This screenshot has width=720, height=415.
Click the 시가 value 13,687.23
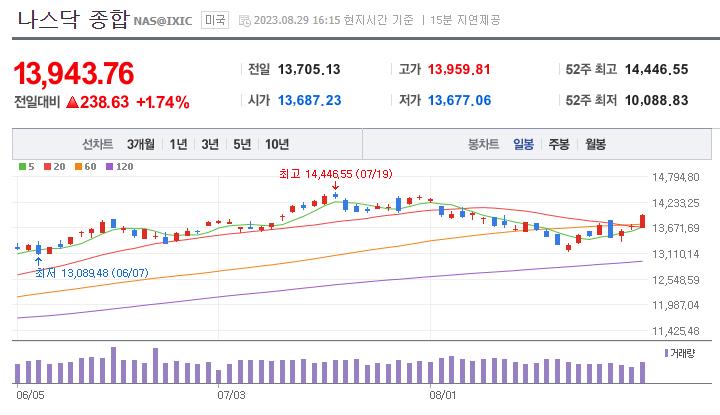[x=309, y=100]
